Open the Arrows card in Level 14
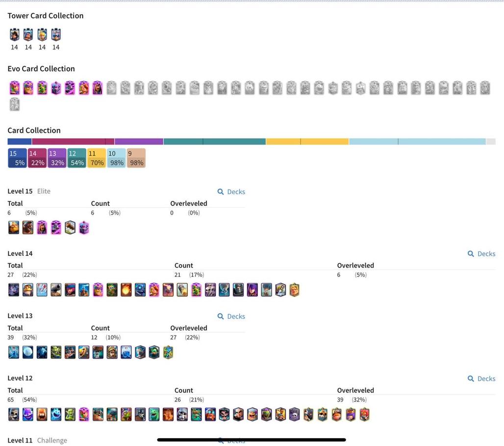The width and height of the screenshot is (504, 446). tap(42, 290)
